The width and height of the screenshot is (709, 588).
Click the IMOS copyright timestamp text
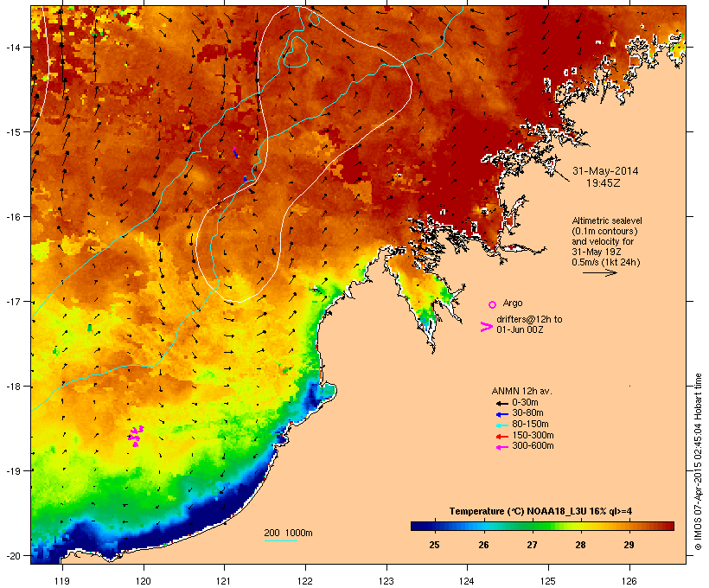(698, 462)
